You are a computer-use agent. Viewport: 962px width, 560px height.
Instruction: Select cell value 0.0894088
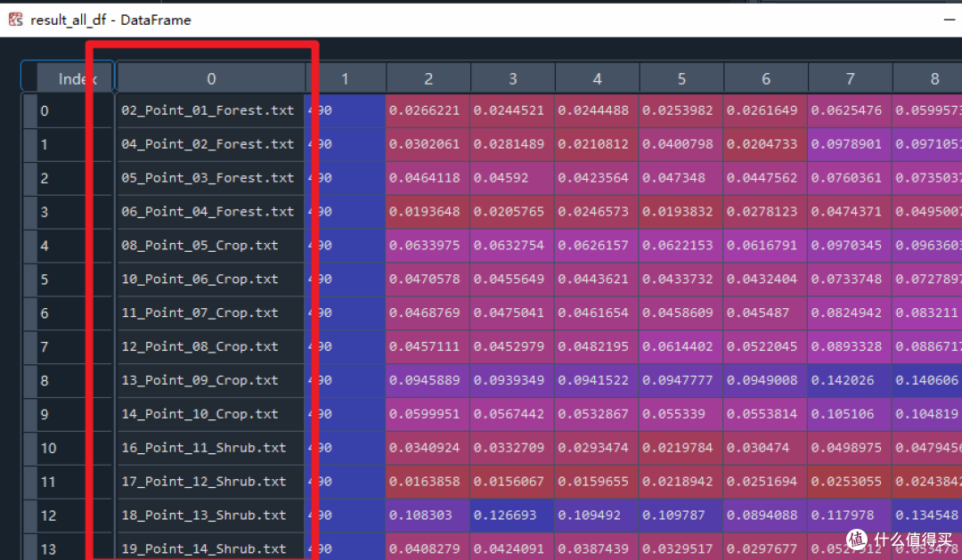pos(766,515)
